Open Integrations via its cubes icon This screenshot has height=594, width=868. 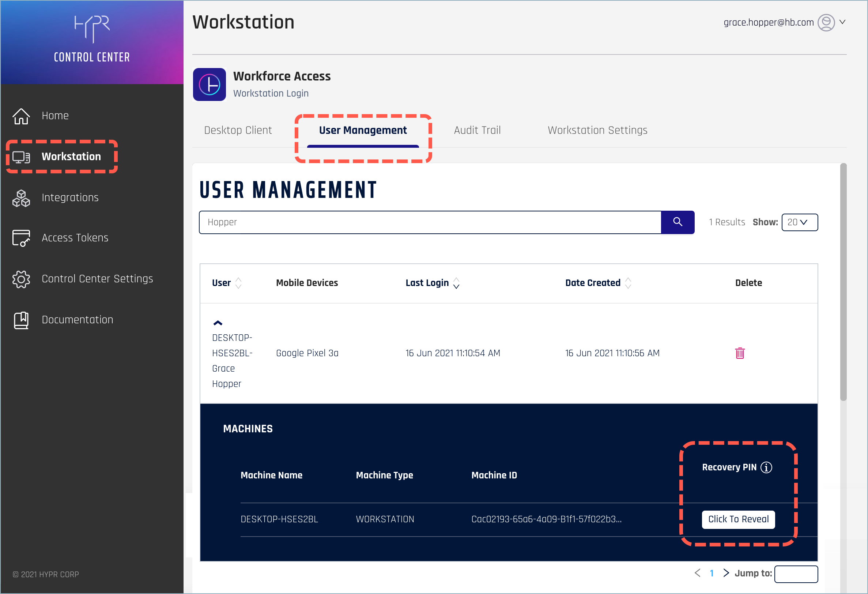pos(21,198)
